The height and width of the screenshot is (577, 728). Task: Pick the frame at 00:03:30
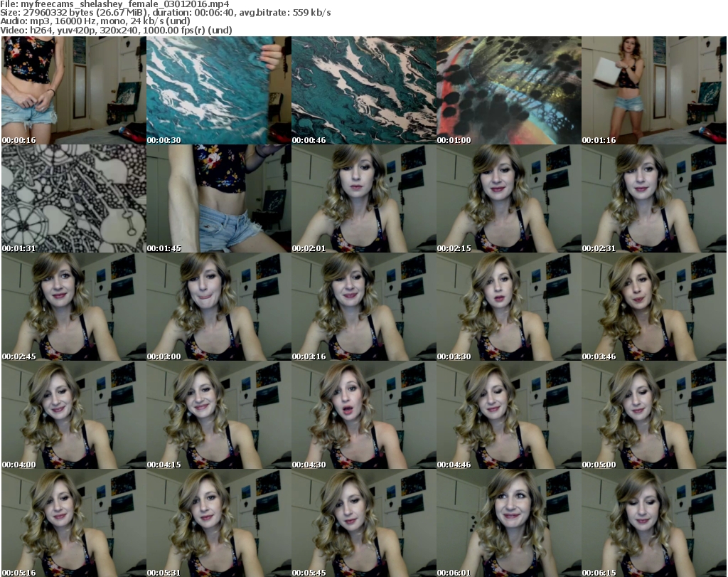click(x=509, y=307)
